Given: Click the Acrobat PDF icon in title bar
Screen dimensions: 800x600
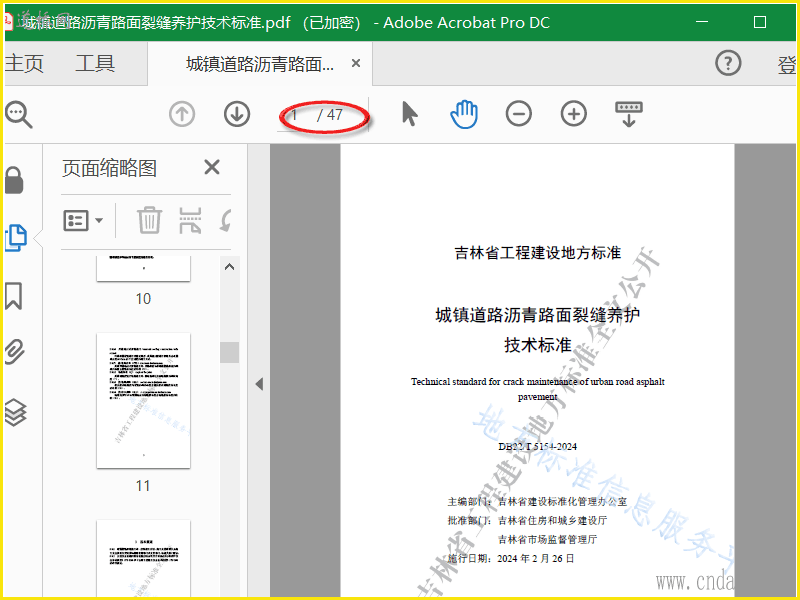Looking at the screenshot, I should click(8, 22).
